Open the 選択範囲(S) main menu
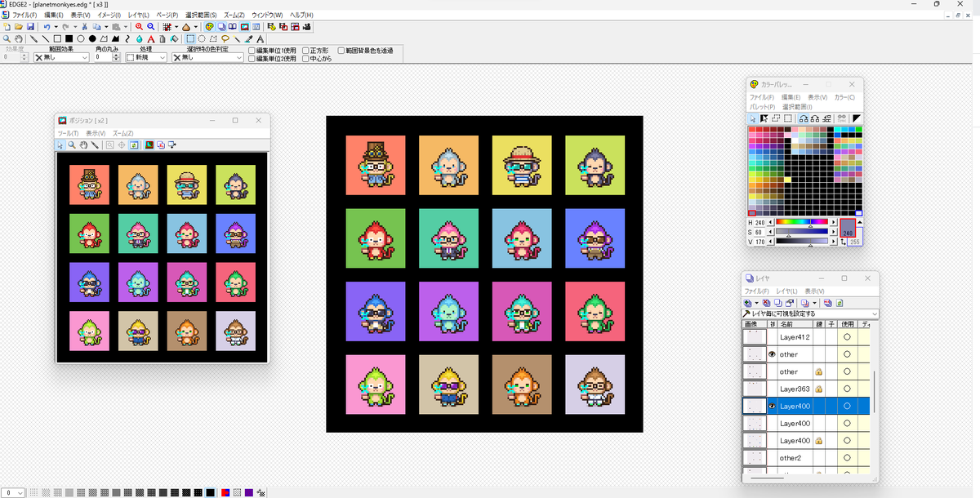 point(202,15)
